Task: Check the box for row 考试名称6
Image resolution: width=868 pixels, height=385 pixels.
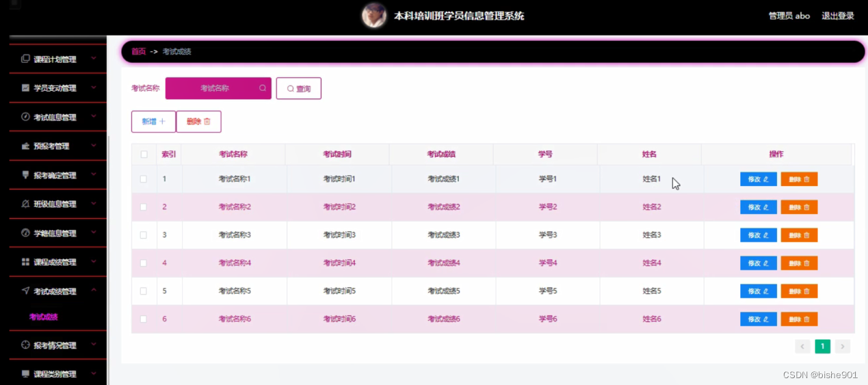Action: click(144, 319)
